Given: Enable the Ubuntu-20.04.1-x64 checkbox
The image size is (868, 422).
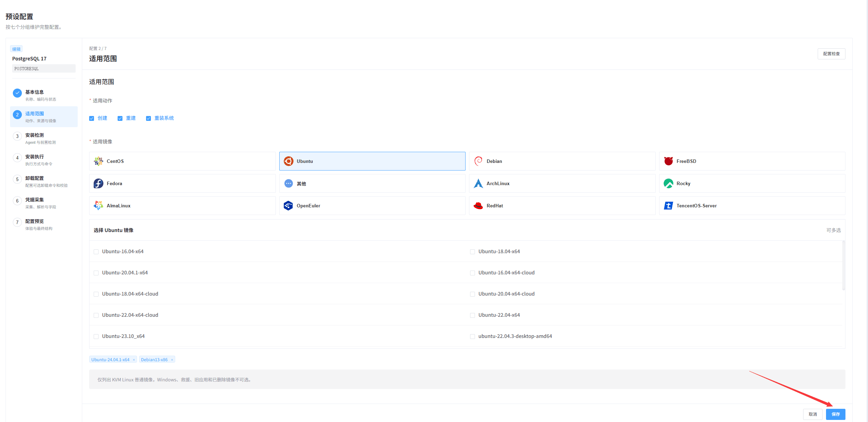Looking at the screenshot, I should pyautogui.click(x=96, y=273).
